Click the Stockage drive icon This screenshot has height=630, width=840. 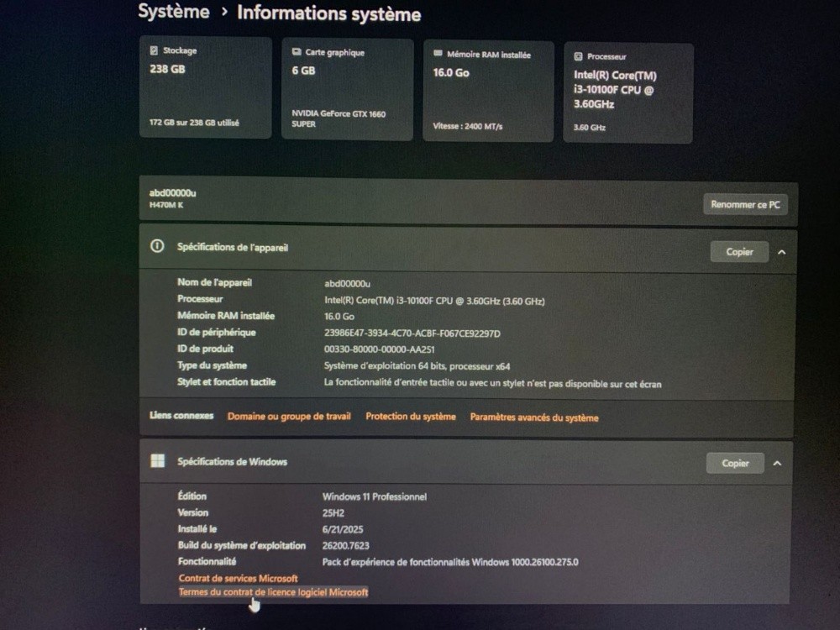[154, 50]
